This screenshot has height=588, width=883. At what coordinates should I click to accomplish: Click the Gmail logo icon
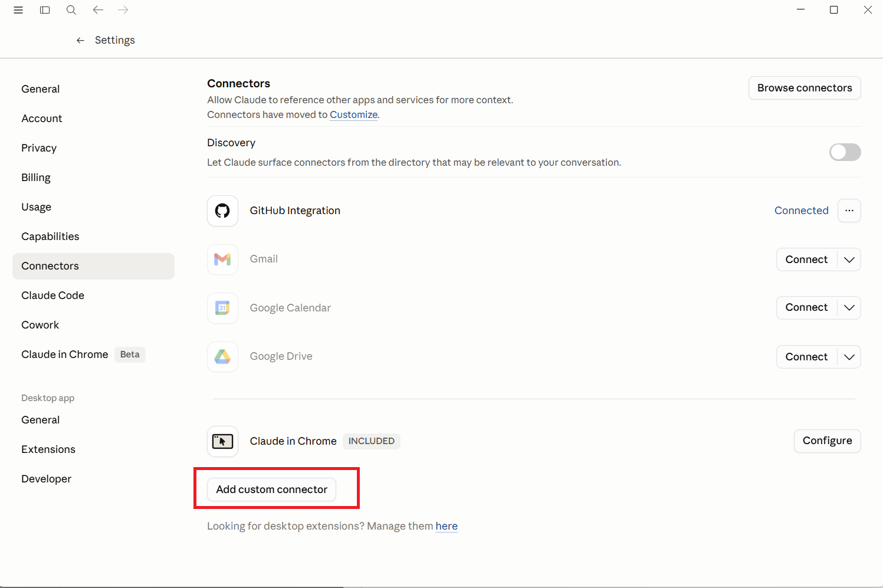222,259
